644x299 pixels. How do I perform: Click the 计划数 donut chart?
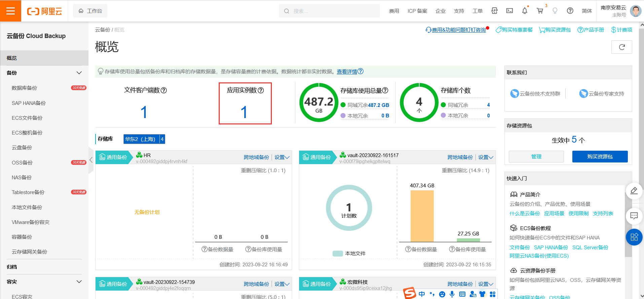[349, 208]
